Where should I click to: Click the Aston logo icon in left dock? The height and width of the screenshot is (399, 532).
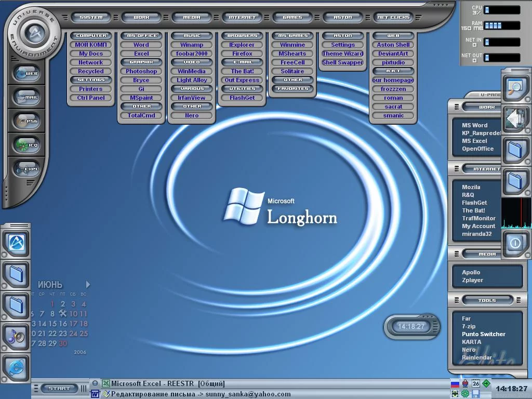(16, 242)
